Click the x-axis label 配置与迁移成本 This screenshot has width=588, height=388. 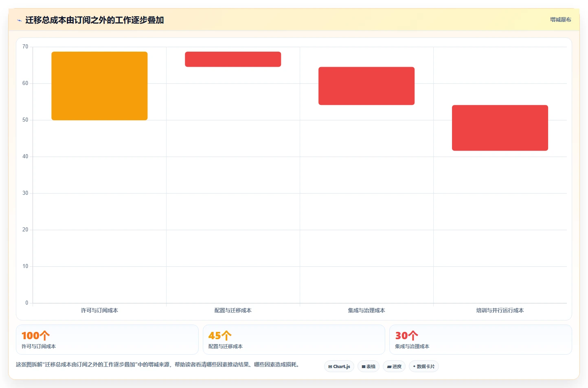tap(233, 310)
